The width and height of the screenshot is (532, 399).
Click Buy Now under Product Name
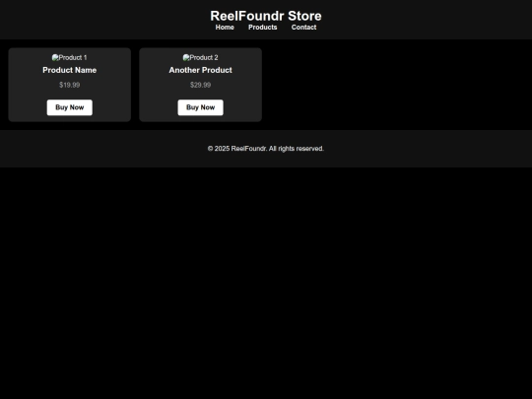(x=70, y=107)
